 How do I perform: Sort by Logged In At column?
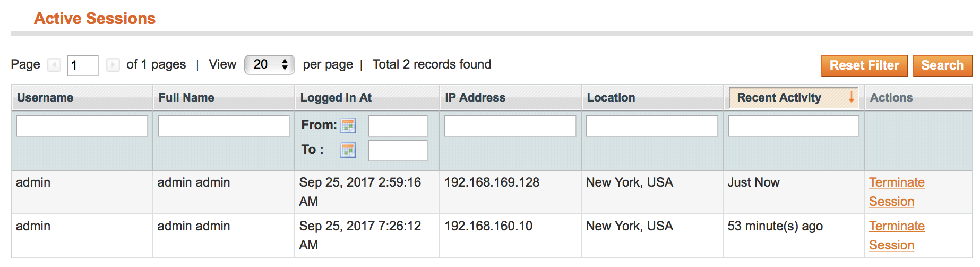pyautogui.click(x=336, y=98)
